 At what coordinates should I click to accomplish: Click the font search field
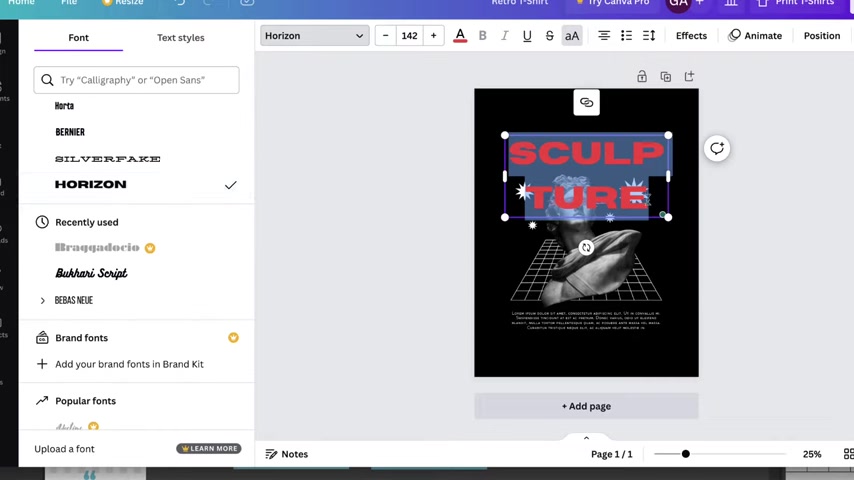click(136, 80)
